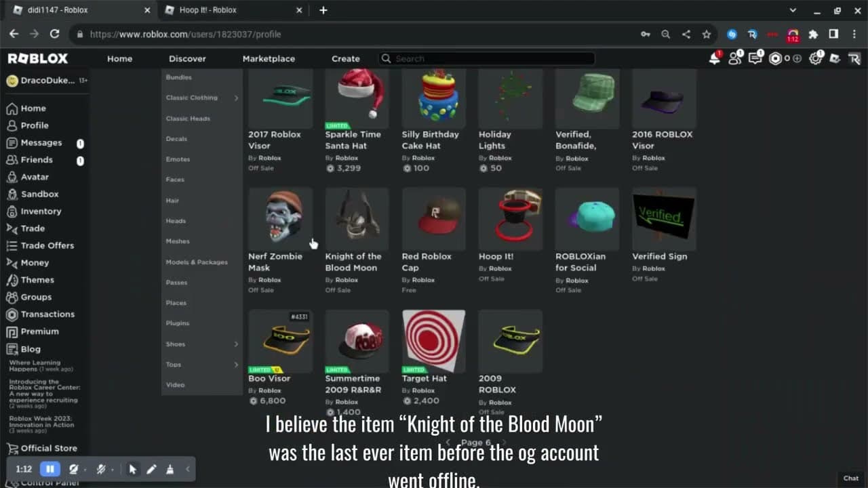Image resolution: width=868 pixels, height=488 pixels.
Task: Click the share icon in the address bar
Action: coord(686,34)
